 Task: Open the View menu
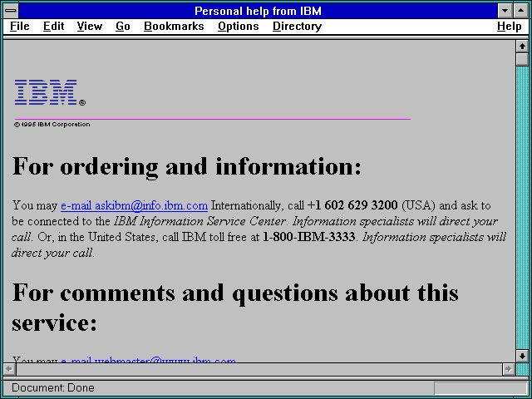pyautogui.click(x=90, y=27)
